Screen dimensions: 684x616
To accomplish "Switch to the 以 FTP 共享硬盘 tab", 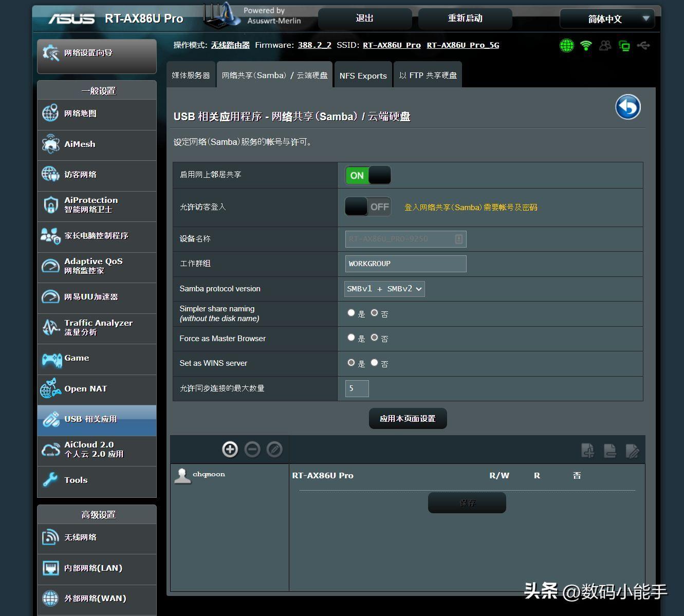I will click(428, 75).
